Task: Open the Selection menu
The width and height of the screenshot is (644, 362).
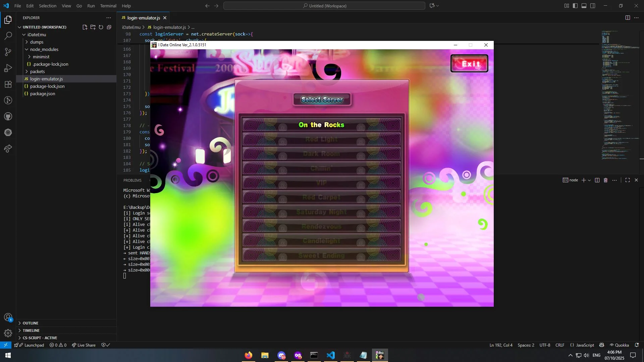Action: (48, 6)
